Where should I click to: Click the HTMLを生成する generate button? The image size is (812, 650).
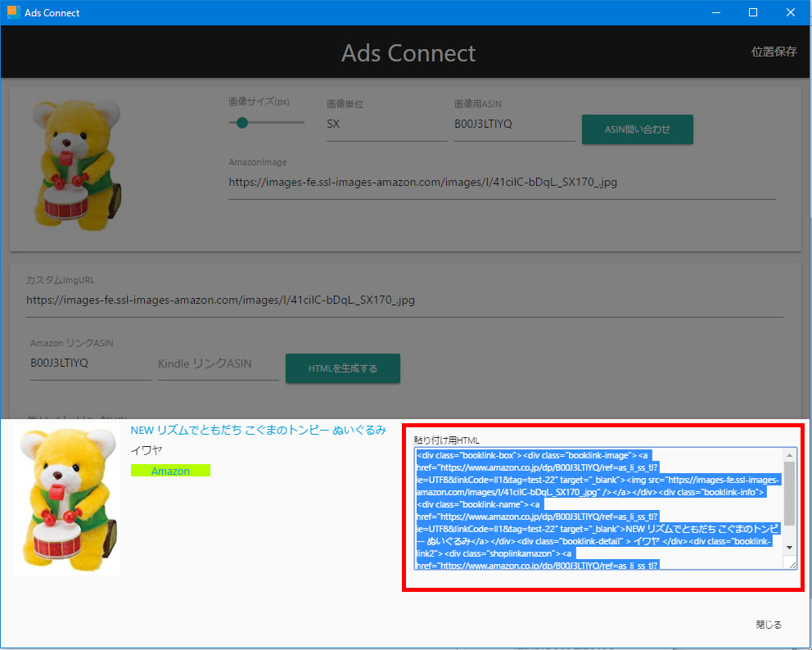342,368
